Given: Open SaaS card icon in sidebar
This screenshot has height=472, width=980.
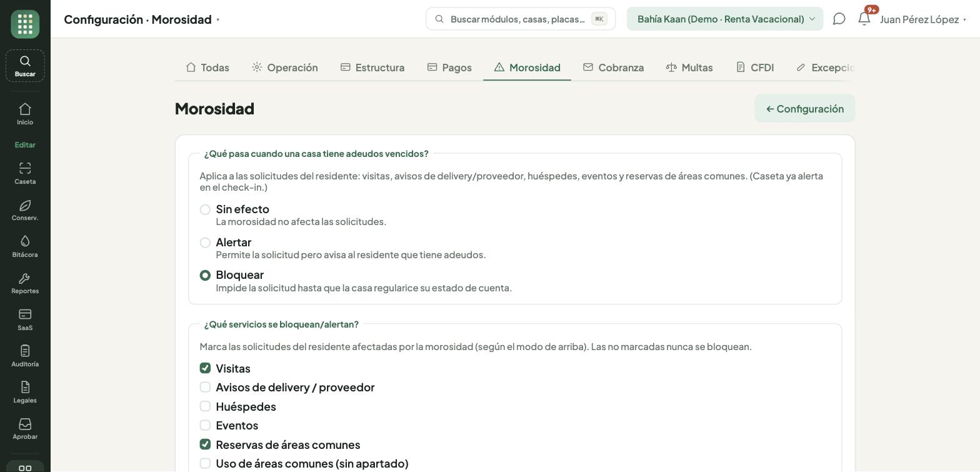Looking at the screenshot, I should [x=25, y=320].
